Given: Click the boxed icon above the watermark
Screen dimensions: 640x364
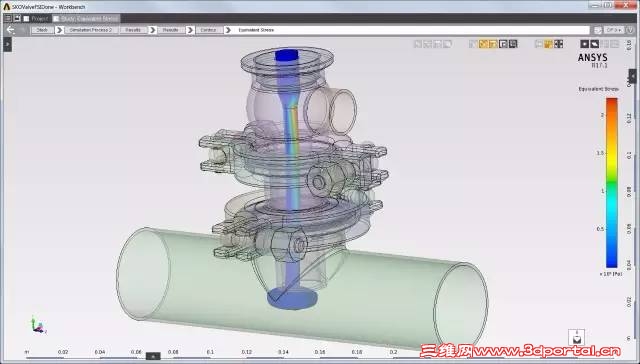Looking at the screenshot, I should [576, 338].
